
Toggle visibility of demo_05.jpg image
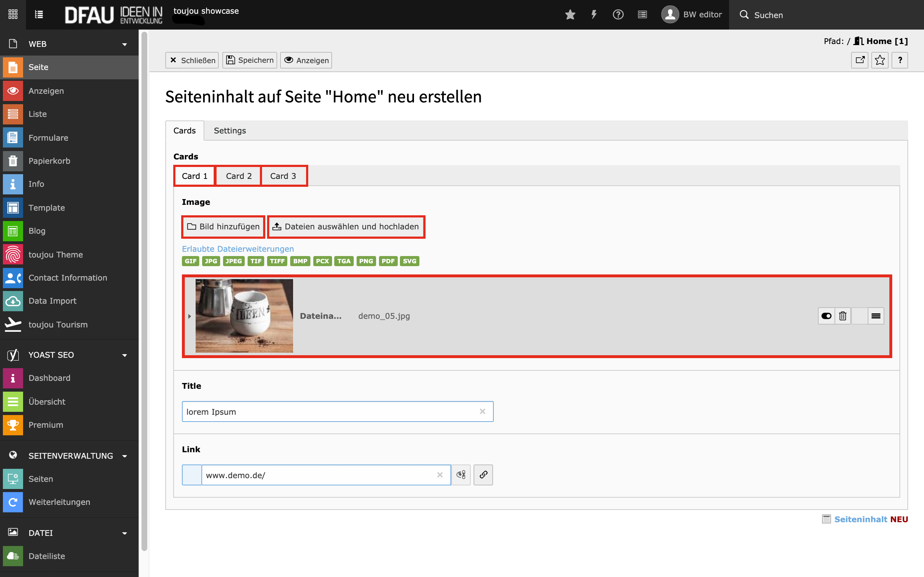pyautogui.click(x=826, y=316)
